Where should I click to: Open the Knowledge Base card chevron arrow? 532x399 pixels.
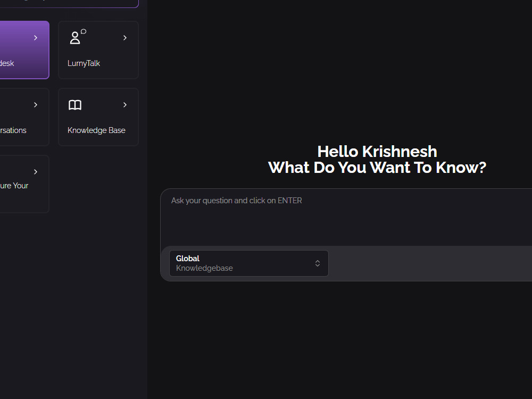tap(125, 105)
